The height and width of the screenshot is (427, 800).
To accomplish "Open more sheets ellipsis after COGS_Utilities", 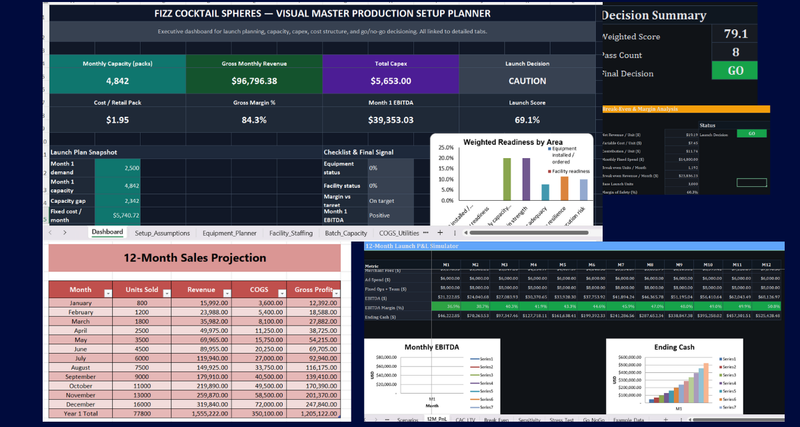I will click(426, 233).
